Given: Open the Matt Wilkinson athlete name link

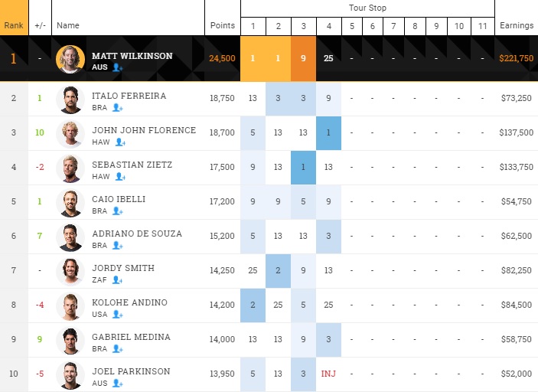Looking at the screenshot, I should coord(132,56).
